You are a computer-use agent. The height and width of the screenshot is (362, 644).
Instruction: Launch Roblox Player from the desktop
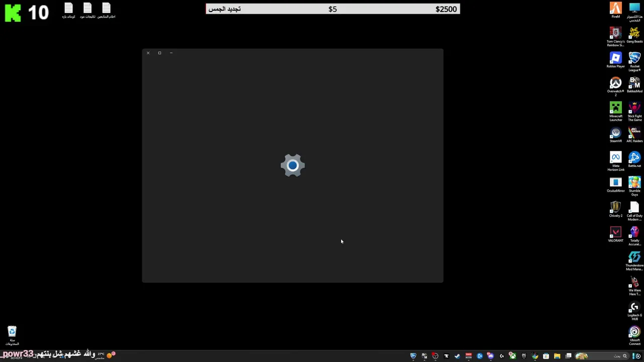(x=616, y=60)
